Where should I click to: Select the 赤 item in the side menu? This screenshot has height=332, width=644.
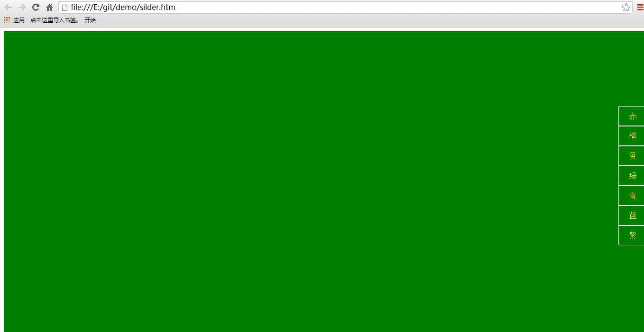631,116
